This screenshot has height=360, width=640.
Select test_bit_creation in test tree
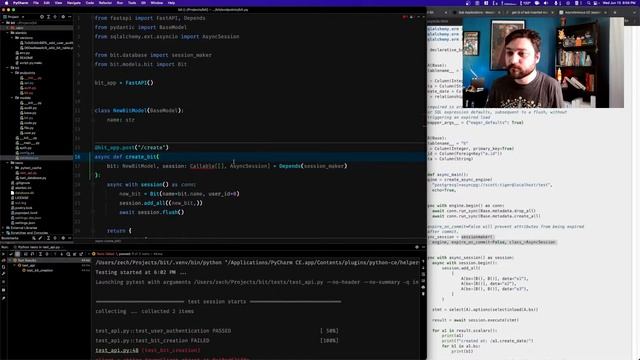(39, 270)
